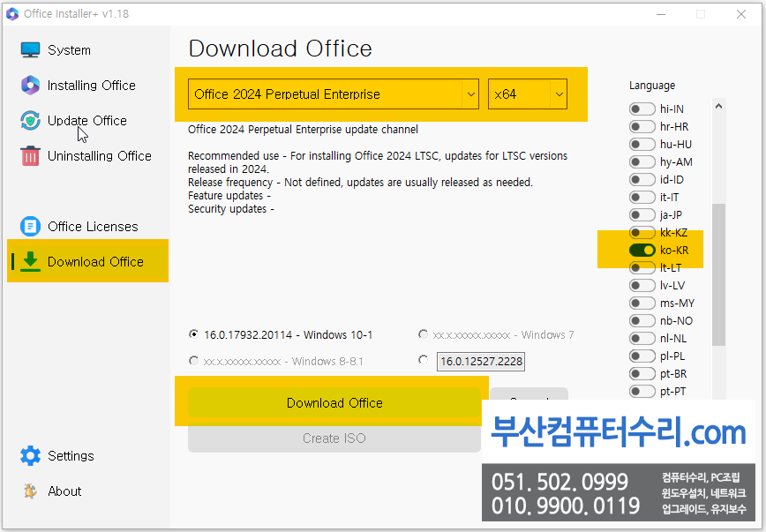
Task: Select the Windows 7 version radio button
Action: (x=423, y=334)
